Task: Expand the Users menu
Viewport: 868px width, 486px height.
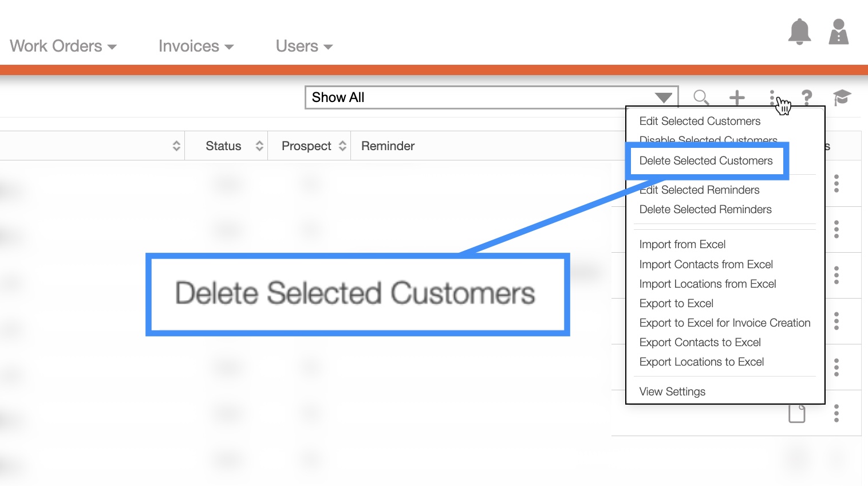Action: click(x=304, y=46)
